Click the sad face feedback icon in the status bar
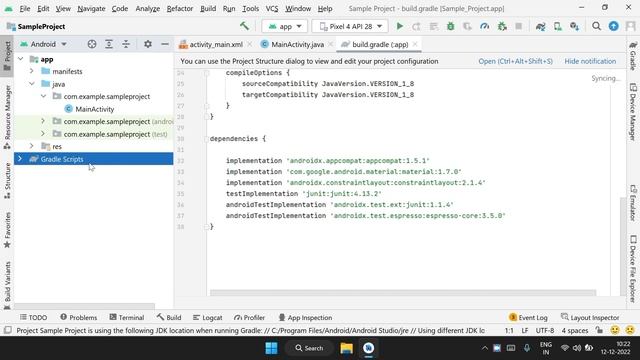Viewport: 640px width, 360px height. point(630,330)
